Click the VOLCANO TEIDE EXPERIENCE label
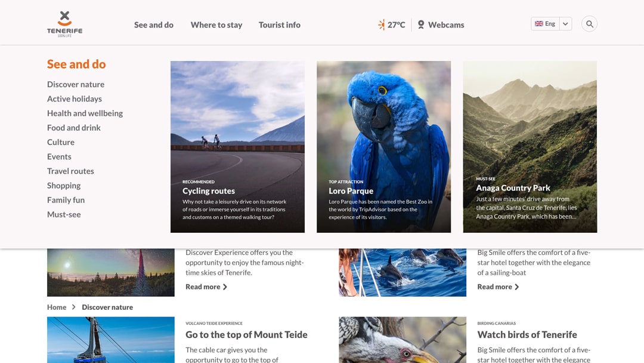The height and width of the screenshot is (363, 644). 214,323
